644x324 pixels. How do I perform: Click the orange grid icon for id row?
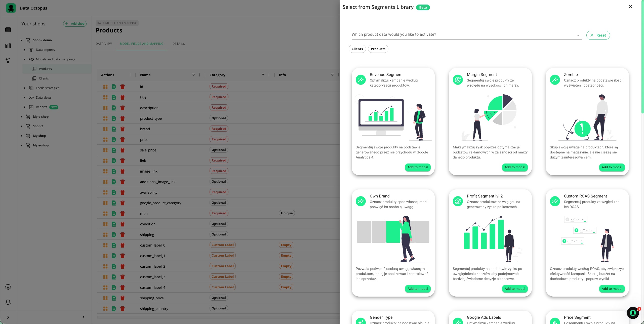tap(105, 87)
